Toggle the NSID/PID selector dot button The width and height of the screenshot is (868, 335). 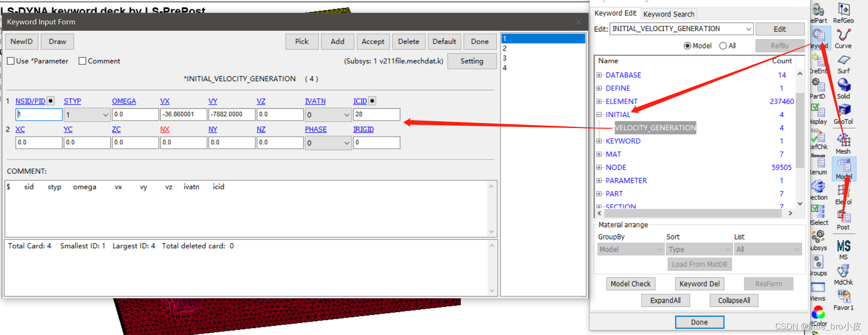point(51,101)
